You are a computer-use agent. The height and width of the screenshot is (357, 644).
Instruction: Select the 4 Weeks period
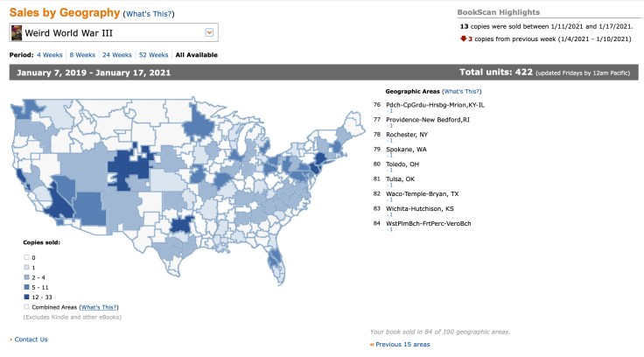49,55
